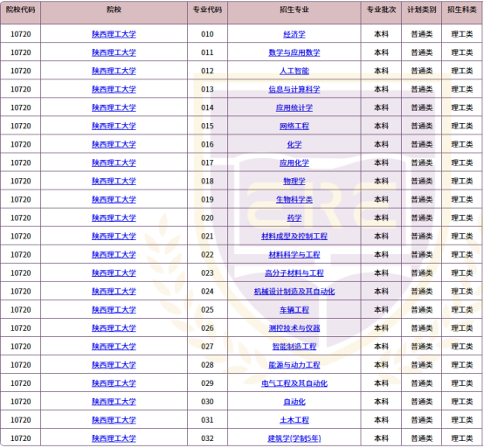The height and width of the screenshot is (448, 484).
Task: Open the 测控技术与仪器 major link
Action: [294, 328]
